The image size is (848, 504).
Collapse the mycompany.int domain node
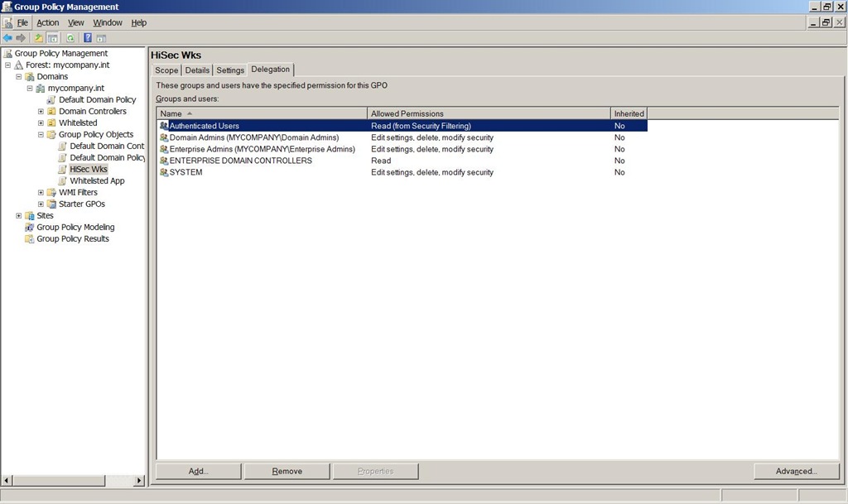click(x=30, y=88)
